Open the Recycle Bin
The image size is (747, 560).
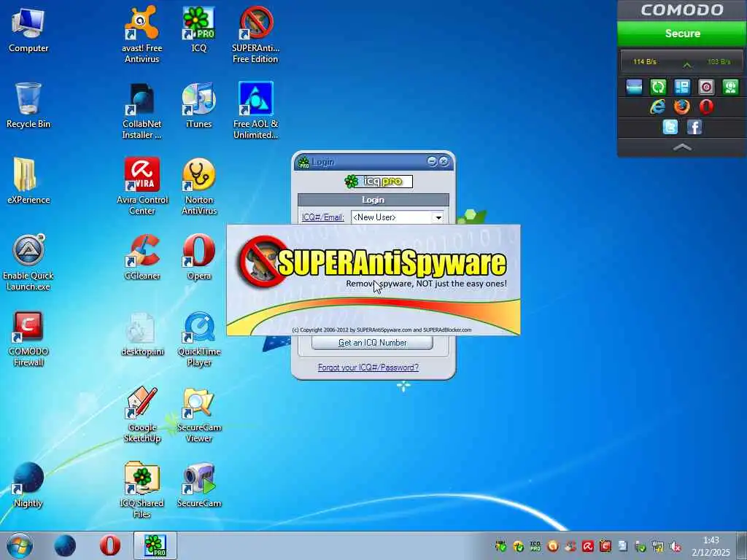pyautogui.click(x=28, y=105)
